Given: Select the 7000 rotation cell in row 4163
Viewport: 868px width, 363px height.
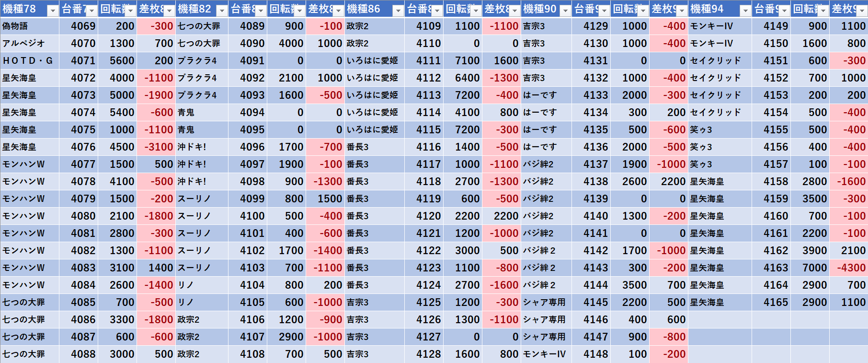Looking at the screenshot, I should tap(810, 268).
